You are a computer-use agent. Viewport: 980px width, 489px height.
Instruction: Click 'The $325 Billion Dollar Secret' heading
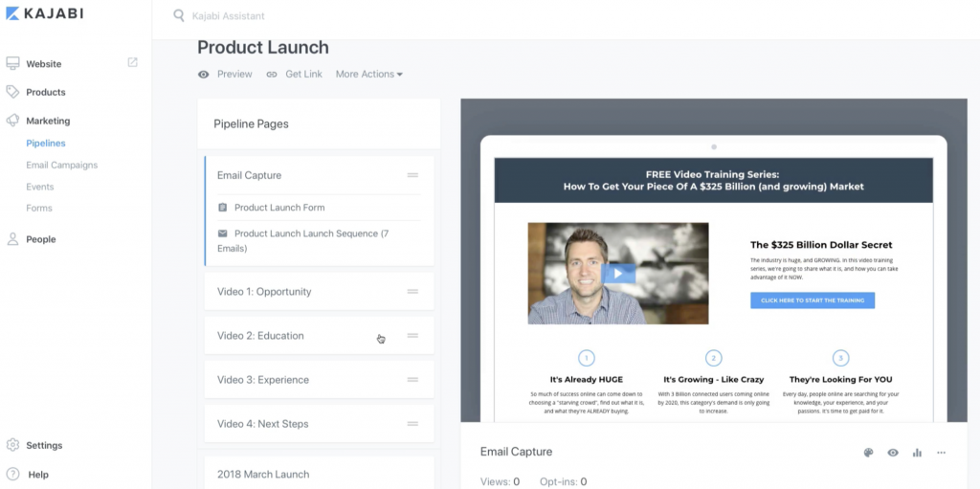tap(821, 245)
